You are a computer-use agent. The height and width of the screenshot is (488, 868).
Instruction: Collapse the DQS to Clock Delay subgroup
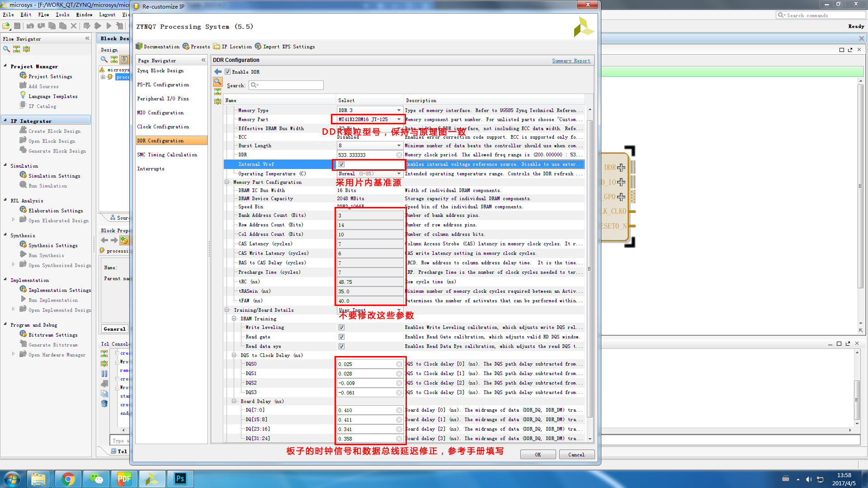tap(234, 356)
